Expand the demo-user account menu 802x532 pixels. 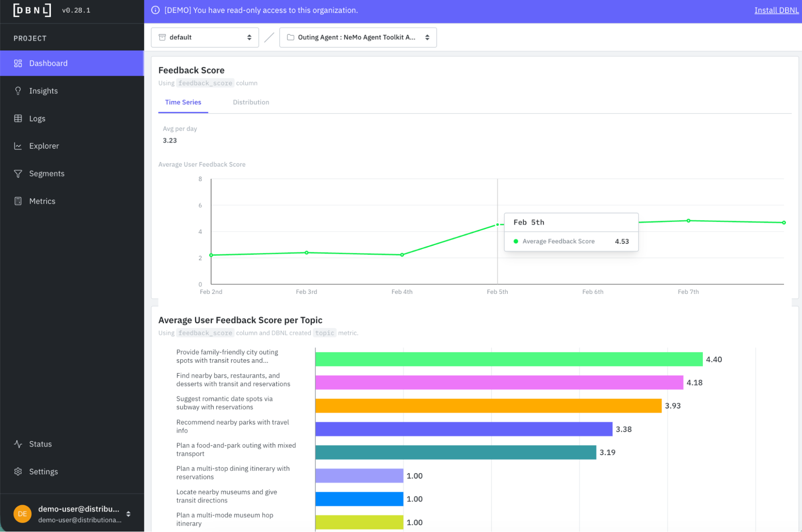pos(128,514)
